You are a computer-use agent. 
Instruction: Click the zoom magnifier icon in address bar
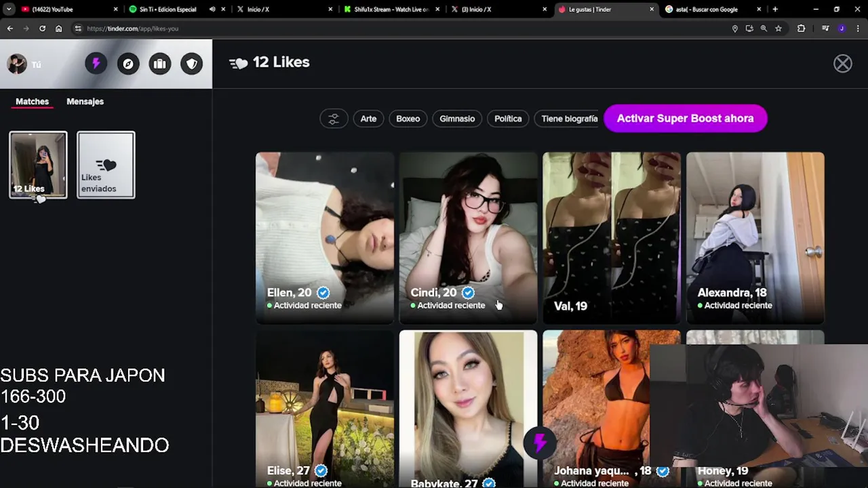click(x=764, y=28)
